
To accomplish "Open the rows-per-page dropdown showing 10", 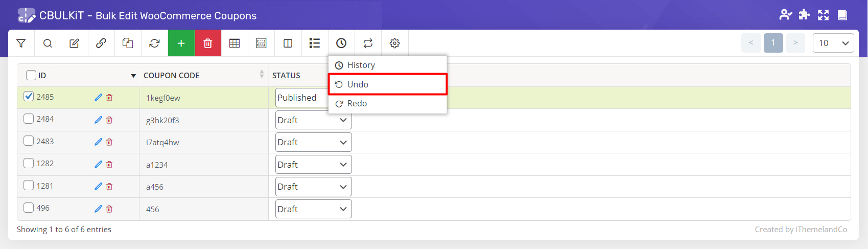I will [833, 43].
